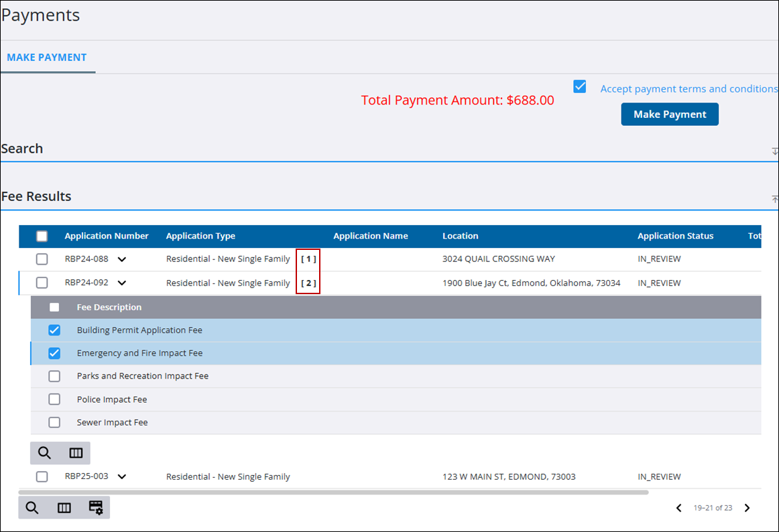Select the Police Impact Fee checkbox
The image size is (779, 532).
click(x=54, y=399)
